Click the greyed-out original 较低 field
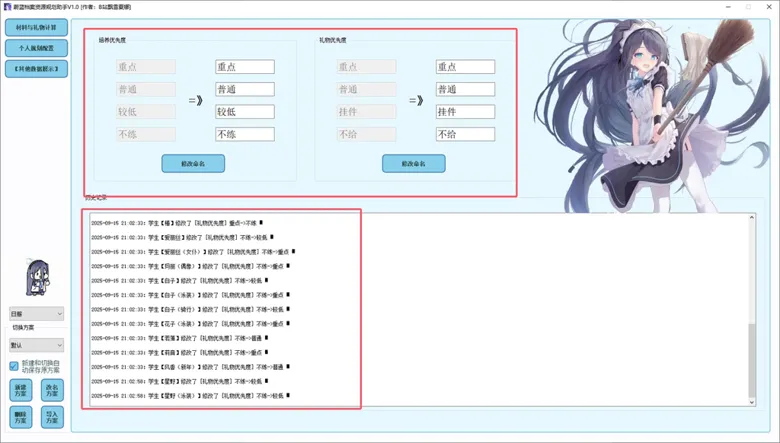 [x=146, y=112]
